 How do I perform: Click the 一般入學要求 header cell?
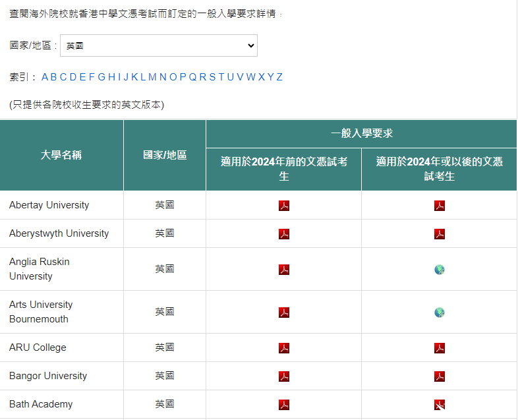pyautogui.click(x=361, y=133)
